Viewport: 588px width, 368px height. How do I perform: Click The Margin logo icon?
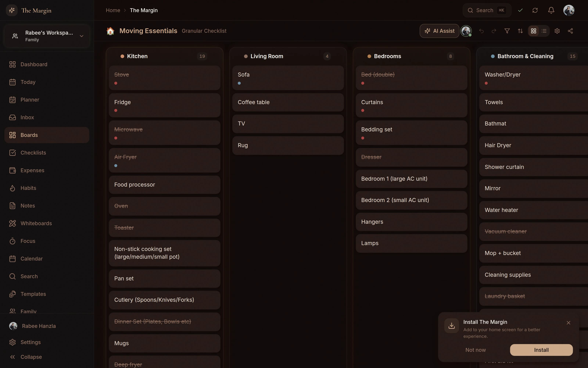(x=12, y=10)
